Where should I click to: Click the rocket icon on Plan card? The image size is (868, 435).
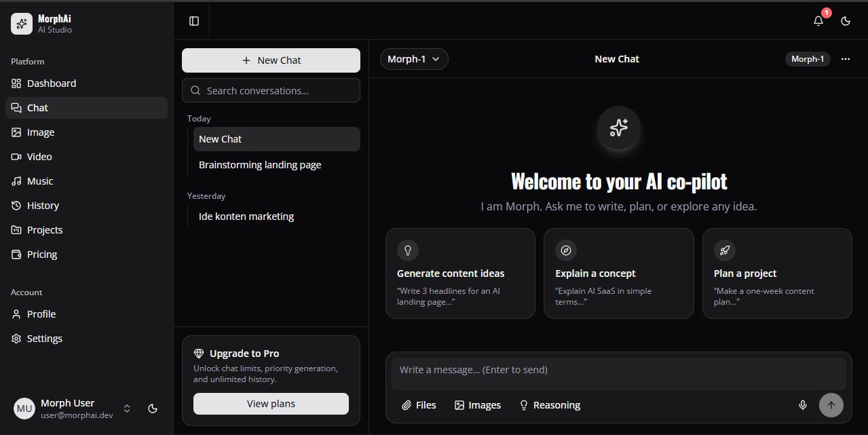(725, 250)
